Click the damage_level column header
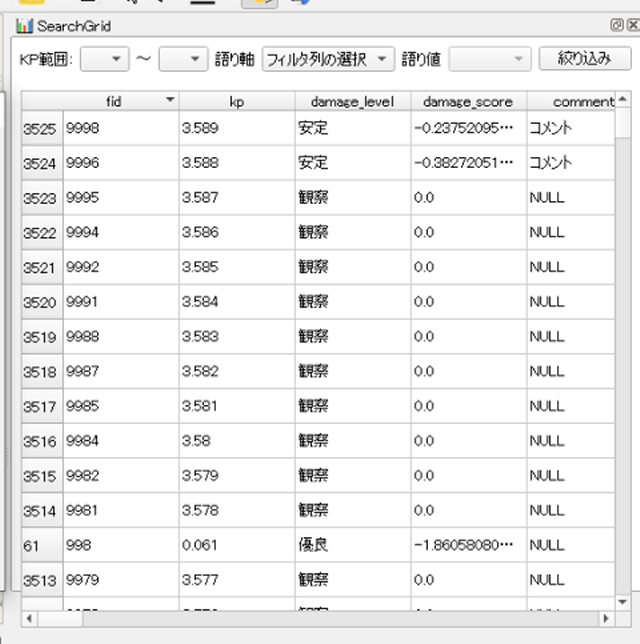This screenshot has height=644, width=640. pyautogui.click(x=352, y=101)
